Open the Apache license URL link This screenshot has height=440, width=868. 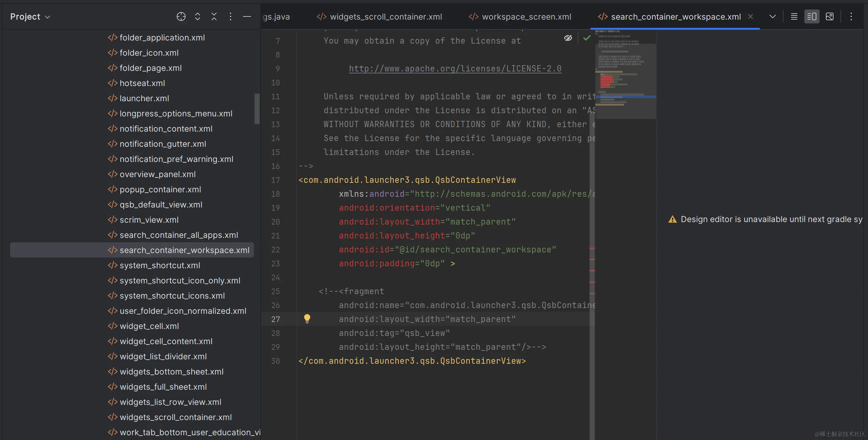point(455,69)
